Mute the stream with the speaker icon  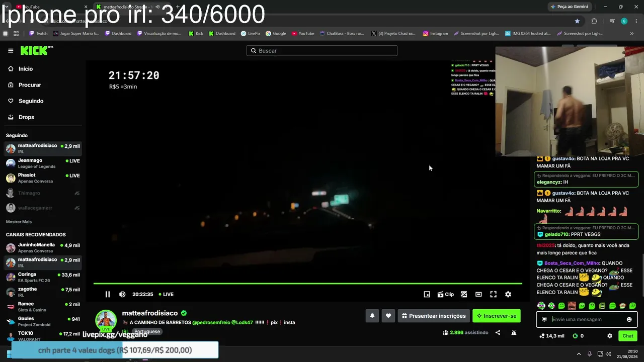(122, 295)
